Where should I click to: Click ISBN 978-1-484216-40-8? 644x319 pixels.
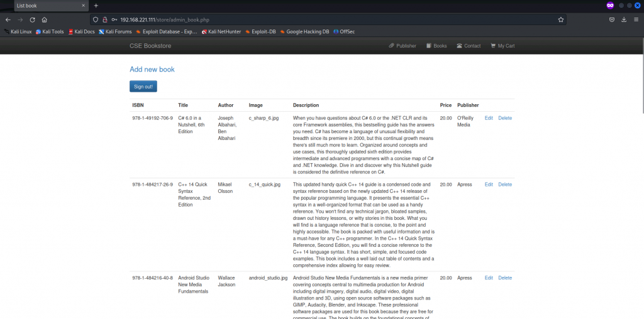153,278
